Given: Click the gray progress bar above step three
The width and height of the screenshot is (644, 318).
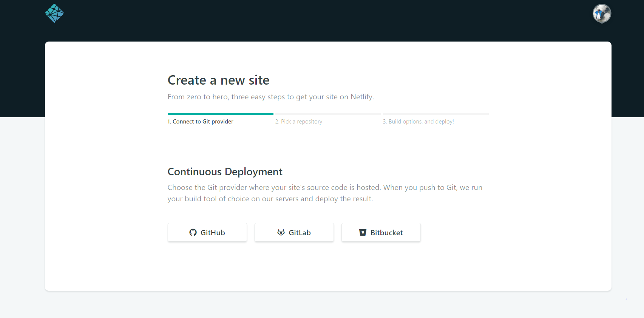Looking at the screenshot, I should pos(436,114).
